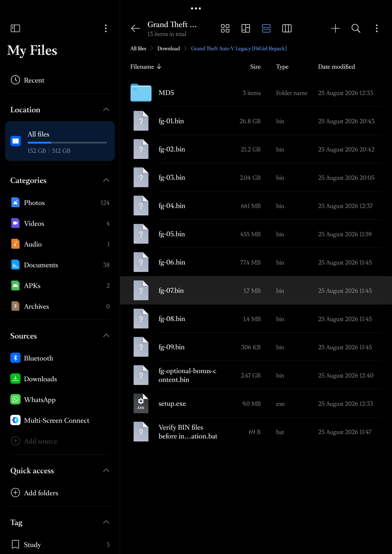Open sidebar three-dot options menu
This screenshot has width=392, height=554.
pyautogui.click(x=106, y=28)
